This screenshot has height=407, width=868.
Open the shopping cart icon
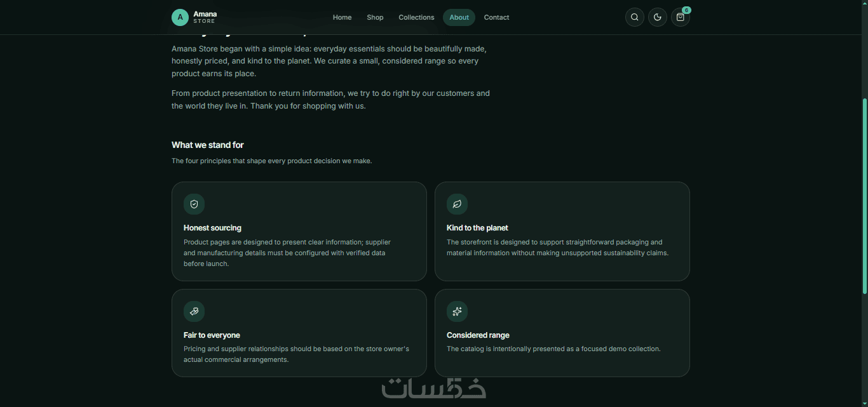(x=681, y=17)
